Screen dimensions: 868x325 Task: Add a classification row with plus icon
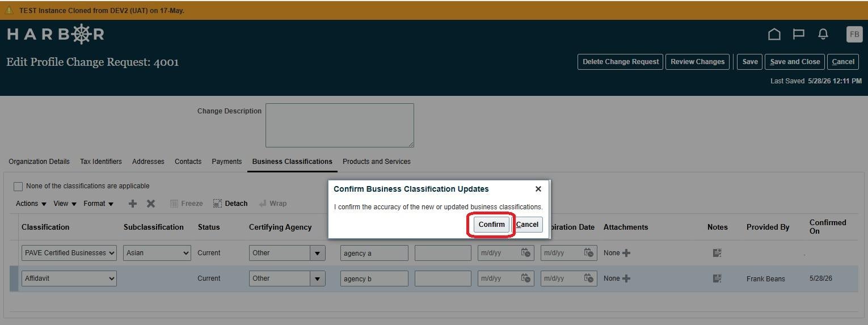(133, 204)
